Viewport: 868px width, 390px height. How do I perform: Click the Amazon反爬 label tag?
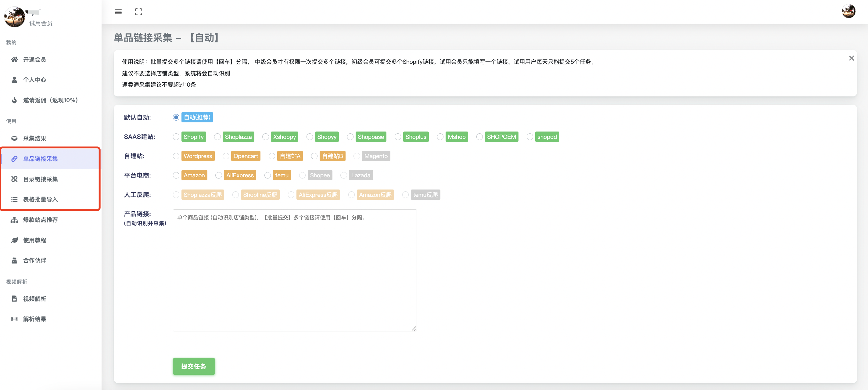pos(375,195)
